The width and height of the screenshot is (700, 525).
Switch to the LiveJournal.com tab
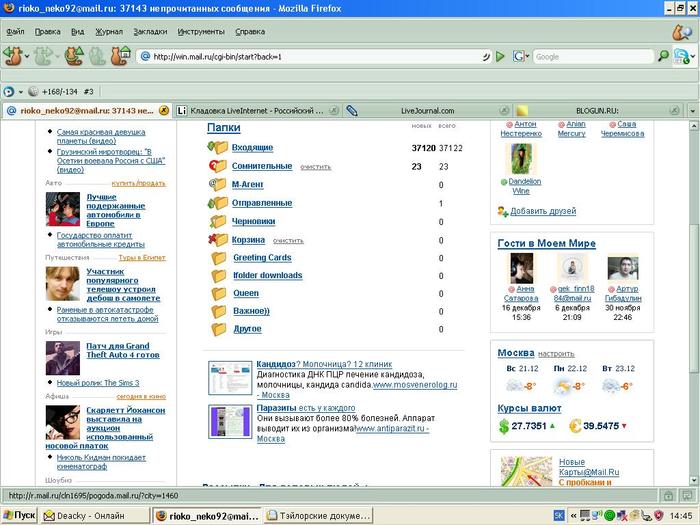(427, 110)
